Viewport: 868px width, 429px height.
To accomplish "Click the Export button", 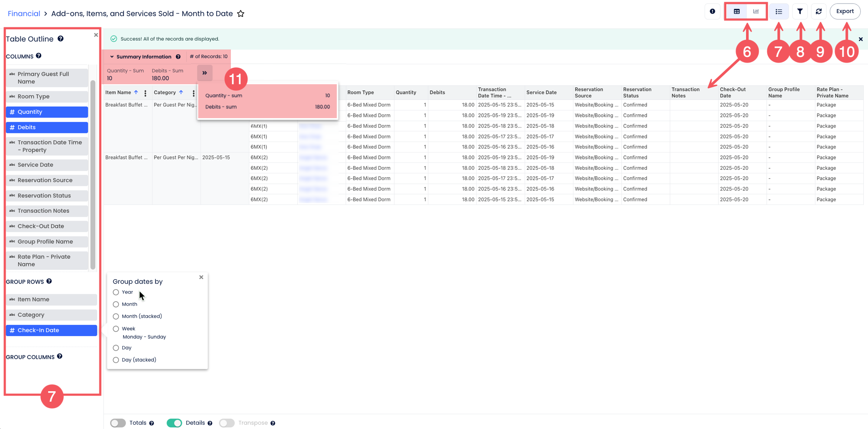I will (x=845, y=12).
